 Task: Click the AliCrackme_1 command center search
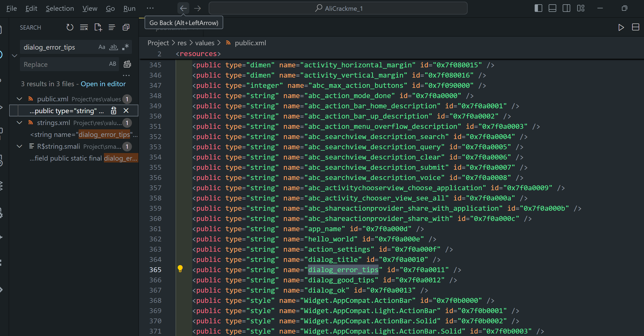pos(338,8)
